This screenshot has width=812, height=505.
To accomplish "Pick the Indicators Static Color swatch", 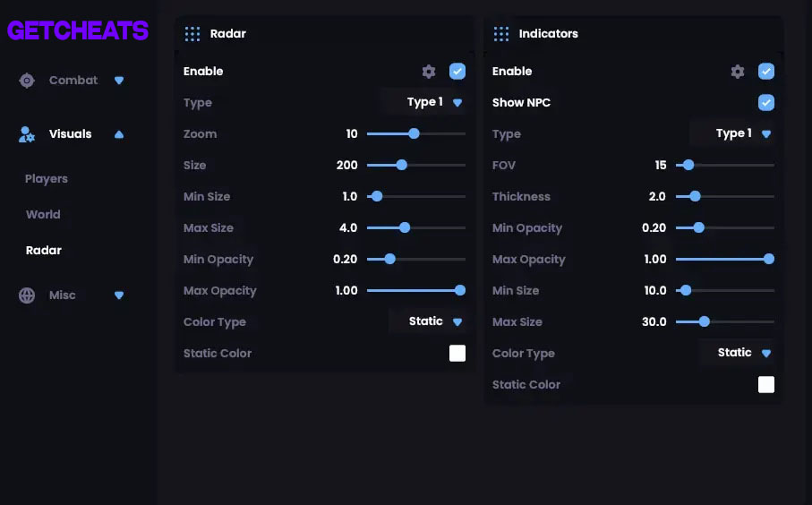I will [766, 385].
